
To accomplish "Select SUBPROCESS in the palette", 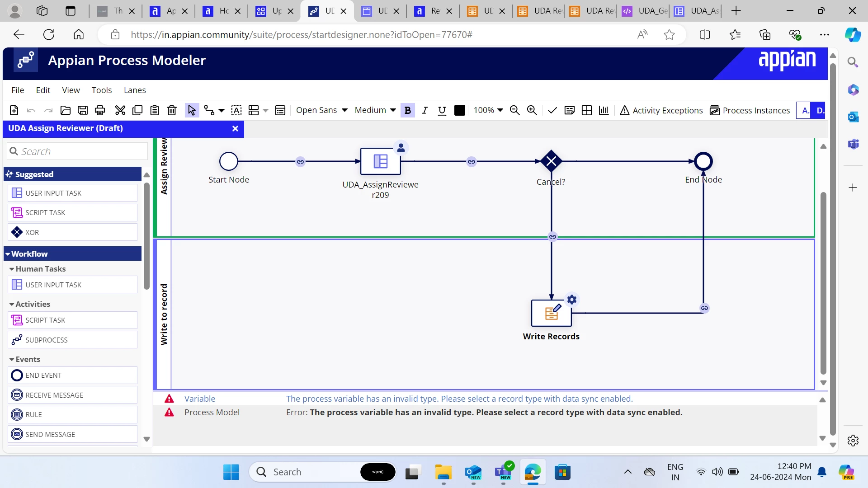I will [x=72, y=340].
